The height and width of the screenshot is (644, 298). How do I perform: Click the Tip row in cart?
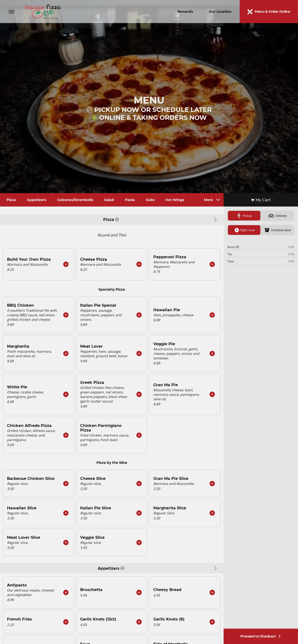coord(261,254)
